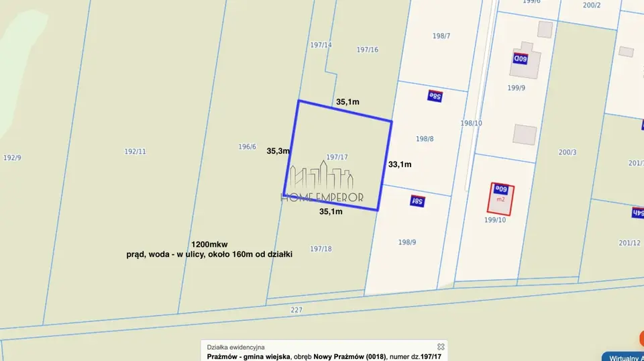
Task: Select parcel 198/9 on the map
Action: click(407, 242)
